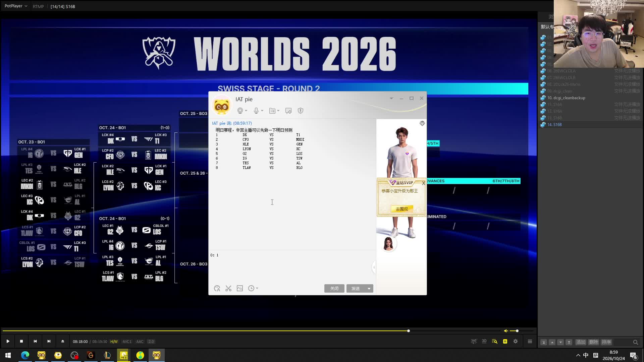This screenshot has height=362, width=644.
Task: Insert an image using the picture icon
Action: (x=240, y=288)
